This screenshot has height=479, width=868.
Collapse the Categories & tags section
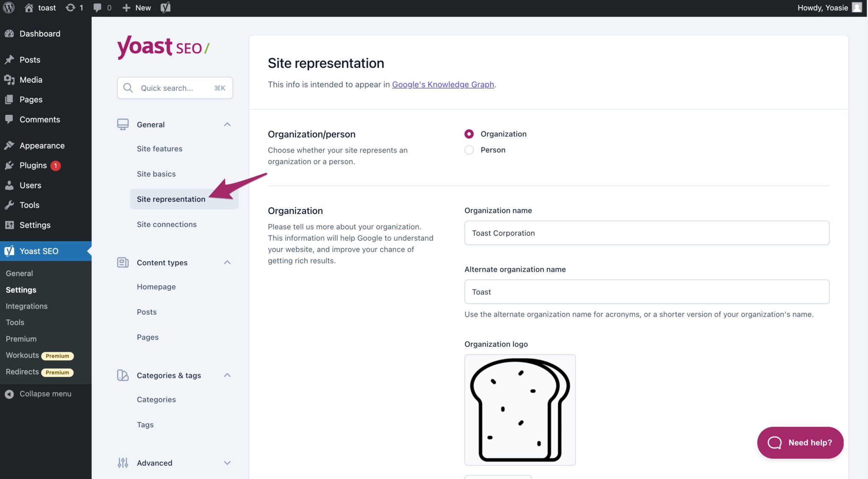click(x=228, y=375)
